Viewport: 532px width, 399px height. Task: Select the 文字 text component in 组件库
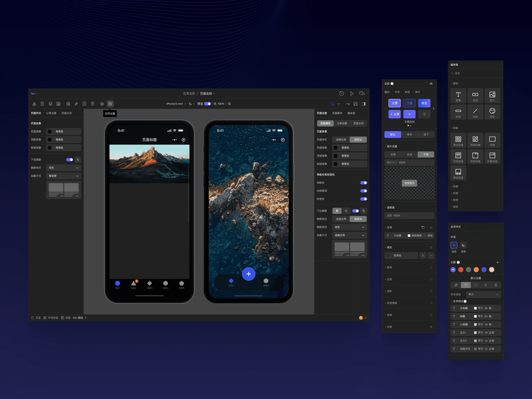[458, 96]
